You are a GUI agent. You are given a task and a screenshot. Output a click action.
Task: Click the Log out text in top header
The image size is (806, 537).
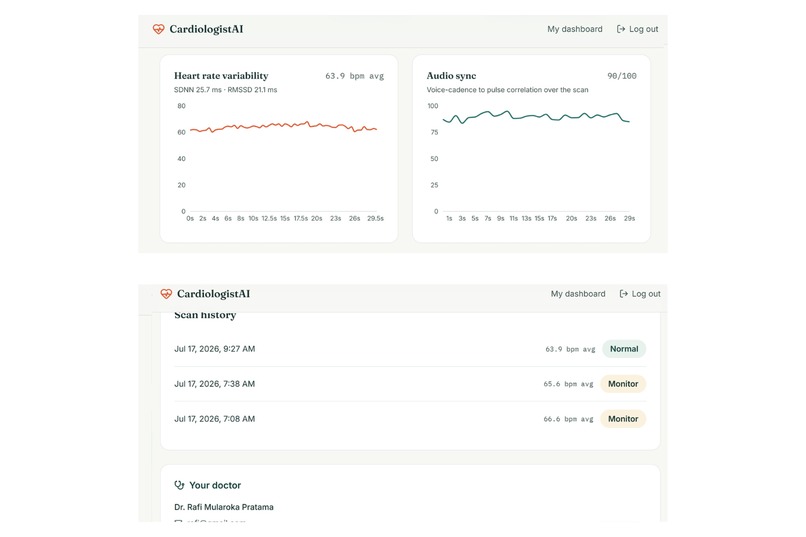644,29
